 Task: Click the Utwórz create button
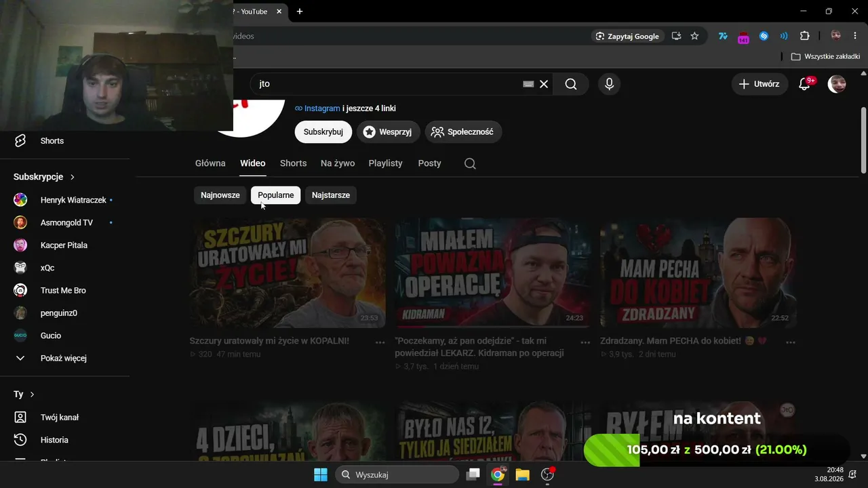[x=759, y=84]
